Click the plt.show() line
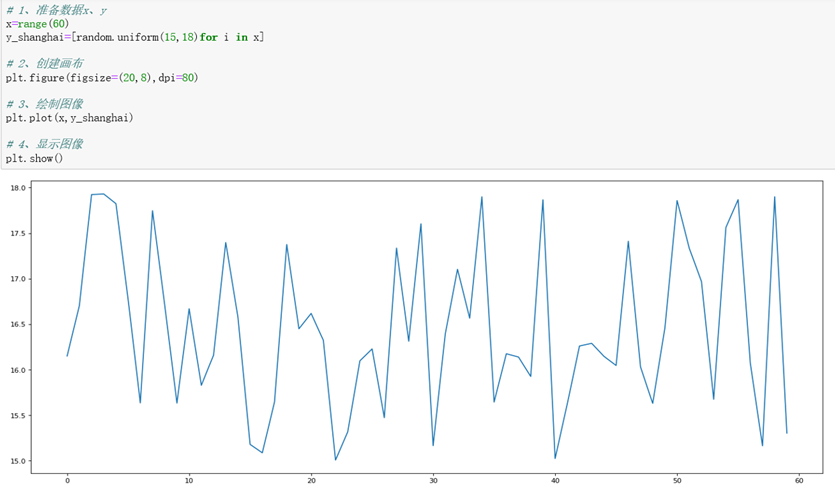 click(34, 158)
